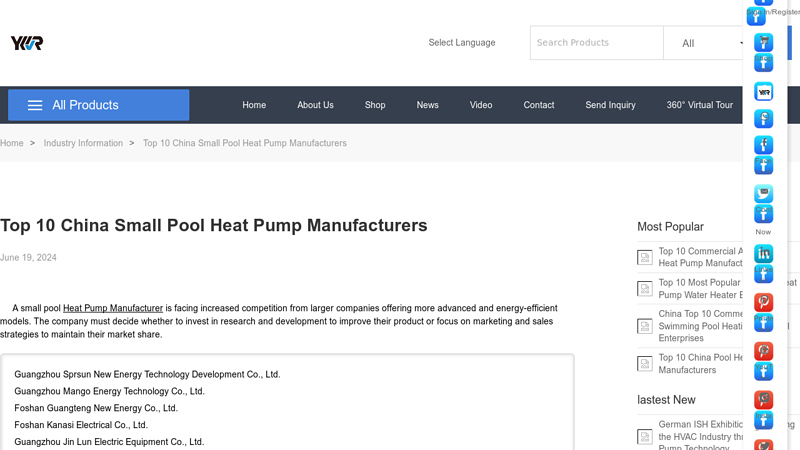Go to Home in navigation bar

point(254,105)
